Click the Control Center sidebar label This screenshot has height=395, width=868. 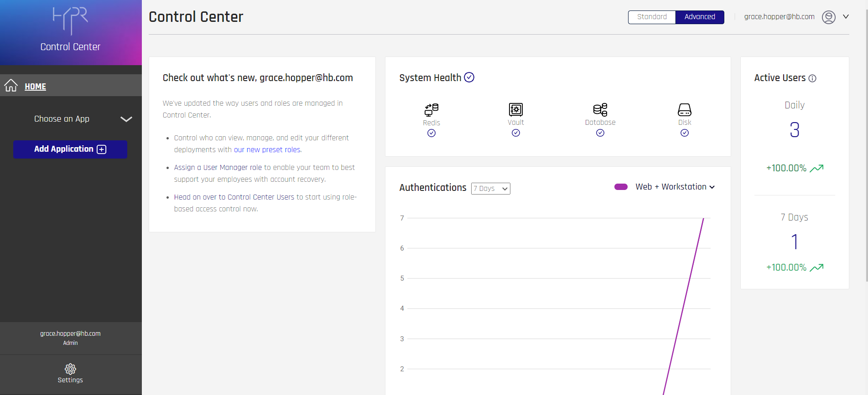tap(70, 46)
